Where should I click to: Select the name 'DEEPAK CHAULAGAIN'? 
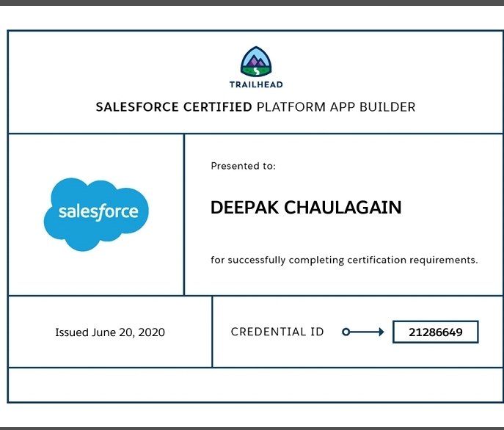(x=306, y=207)
